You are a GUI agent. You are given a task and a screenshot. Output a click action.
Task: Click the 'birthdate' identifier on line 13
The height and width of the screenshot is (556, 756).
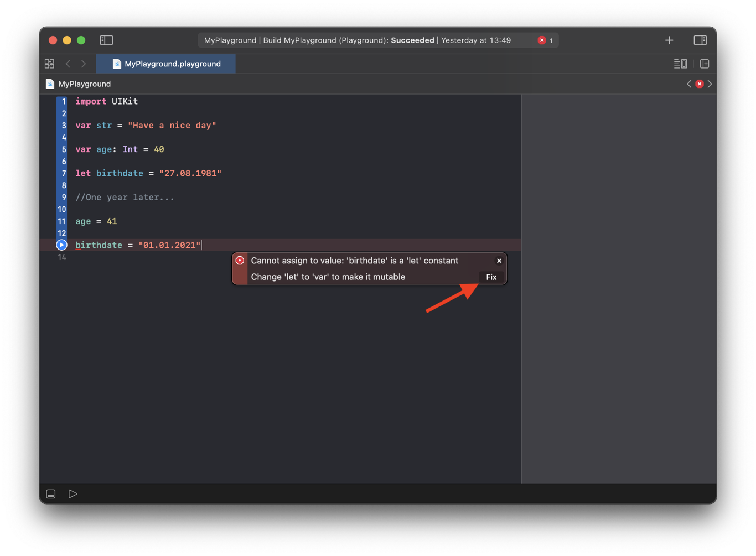pos(99,245)
